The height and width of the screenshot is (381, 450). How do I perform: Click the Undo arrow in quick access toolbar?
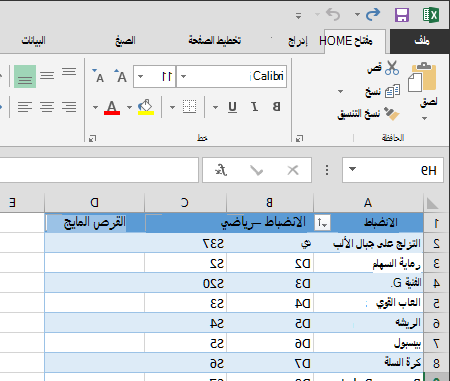pyautogui.click(x=333, y=14)
